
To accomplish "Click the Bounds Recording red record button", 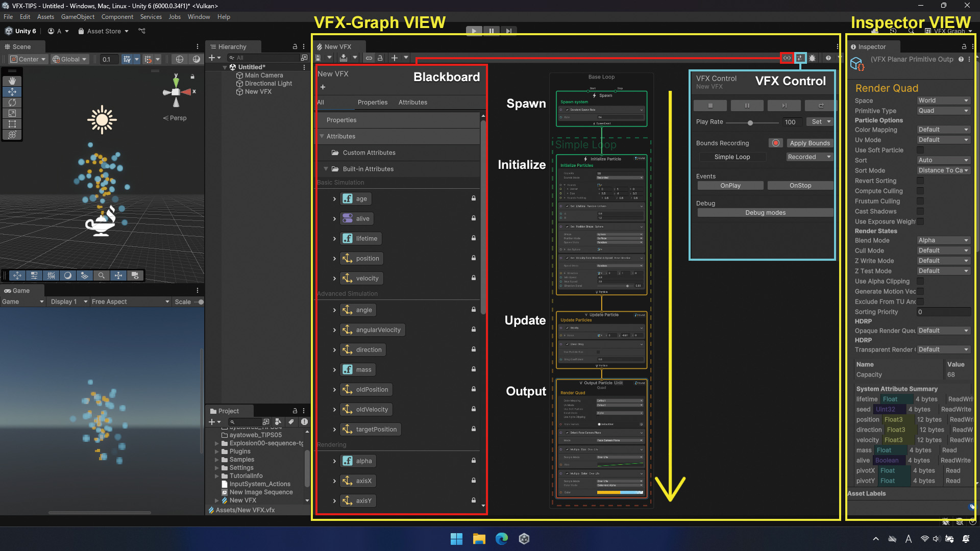I will pyautogui.click(x=776, y=143).
